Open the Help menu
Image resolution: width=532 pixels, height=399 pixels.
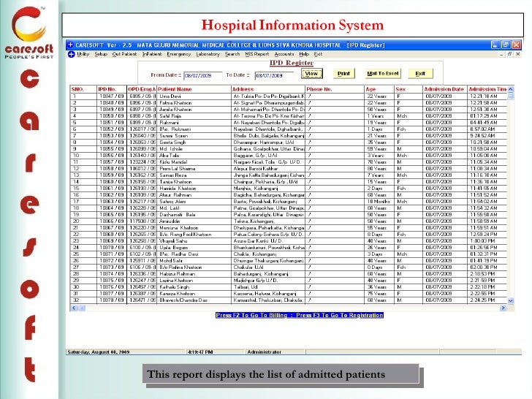click(x=304, y=54)
